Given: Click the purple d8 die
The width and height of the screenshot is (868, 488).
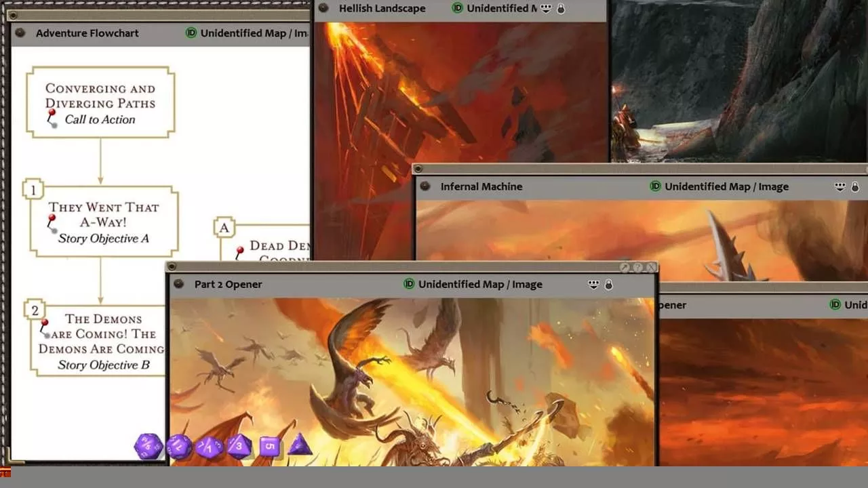Looking at the screenshot, I should pos(239,447).
